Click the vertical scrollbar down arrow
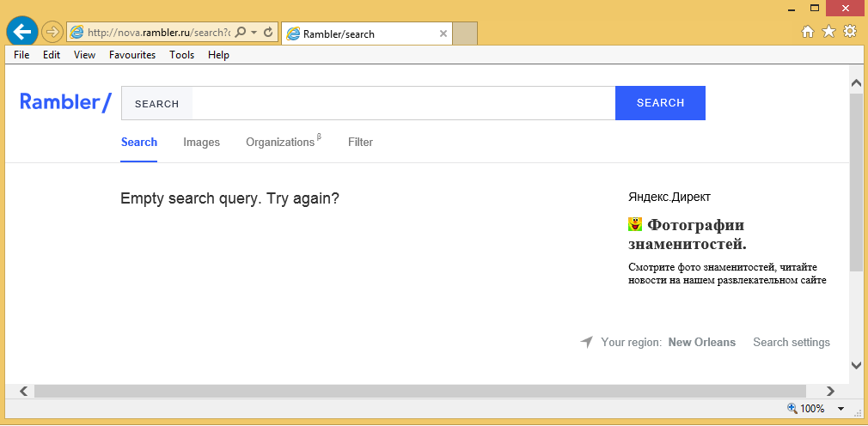 point(856,365)
